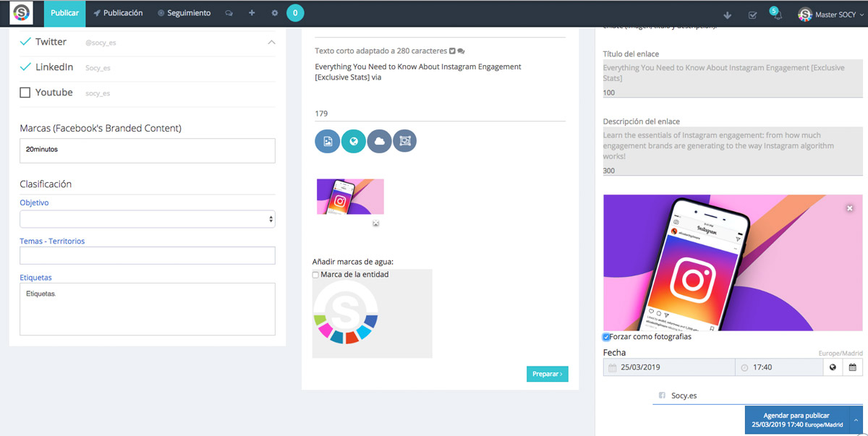Enable Marca de la entidad watermark checkbox
Viewport: 868px width, 436px height.
tap(315, 275)
